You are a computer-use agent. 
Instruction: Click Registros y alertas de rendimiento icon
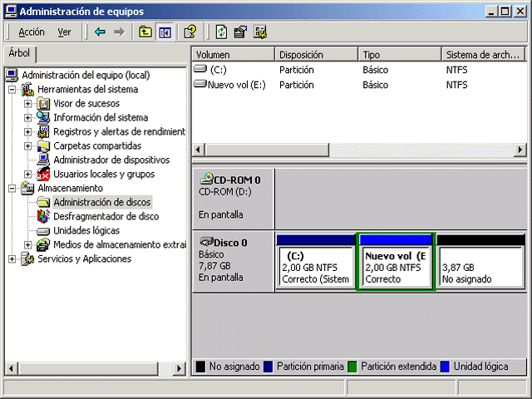pyautogui.click(x=43, y=131)
